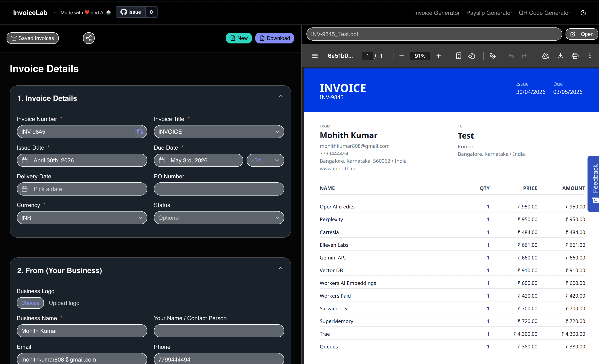Image resolution: width=599 pixels, height=364 pixels.
Task: Click the PDF filename field
Action: [x=434, y=34]
